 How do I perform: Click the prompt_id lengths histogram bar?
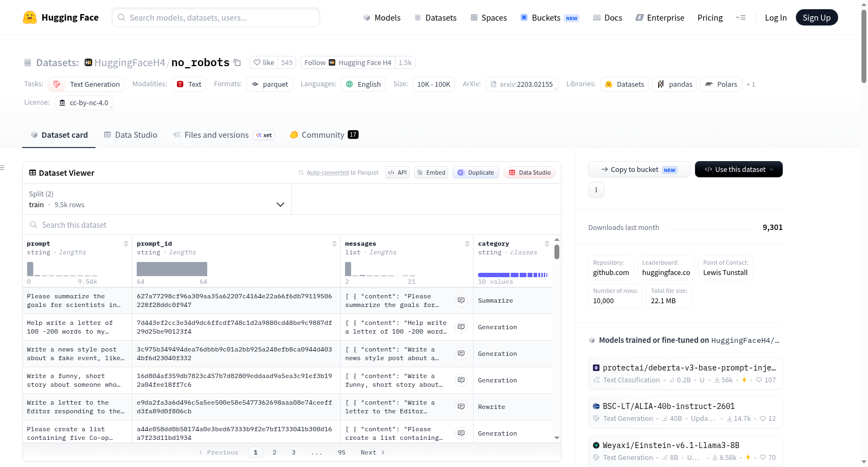[172, 269]
